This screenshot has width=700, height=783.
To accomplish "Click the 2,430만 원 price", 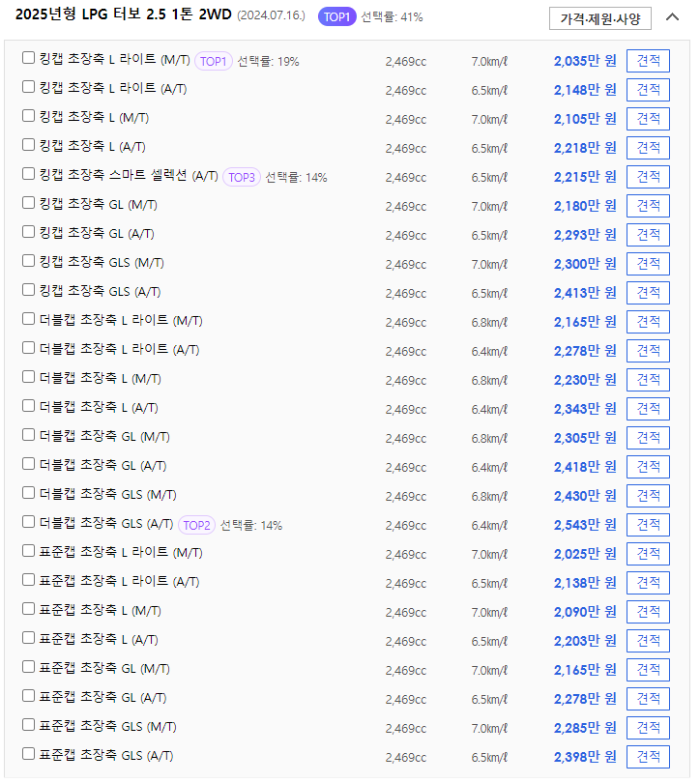I will point(585,496).
